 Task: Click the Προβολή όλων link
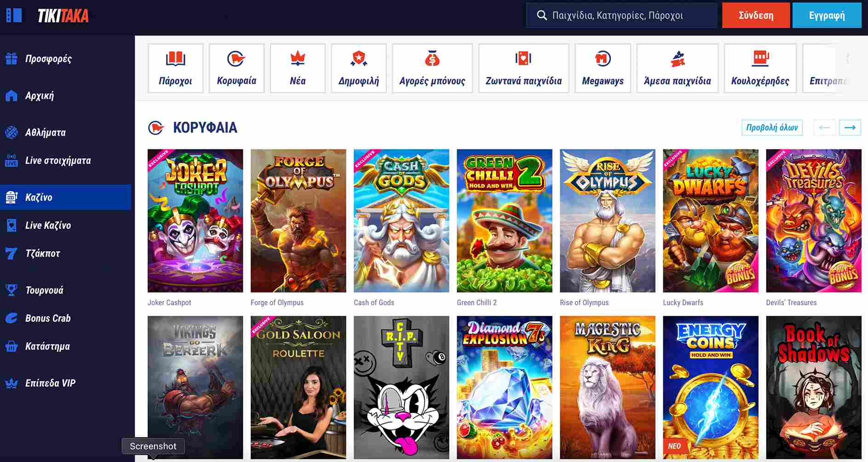(x=771, y=127)
